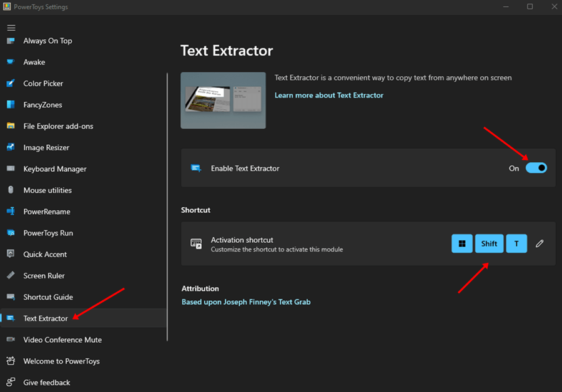Select Shortcut Guide in the sidebar
Image resolution: width=562 pixels, height=392 pixels.
48,297
